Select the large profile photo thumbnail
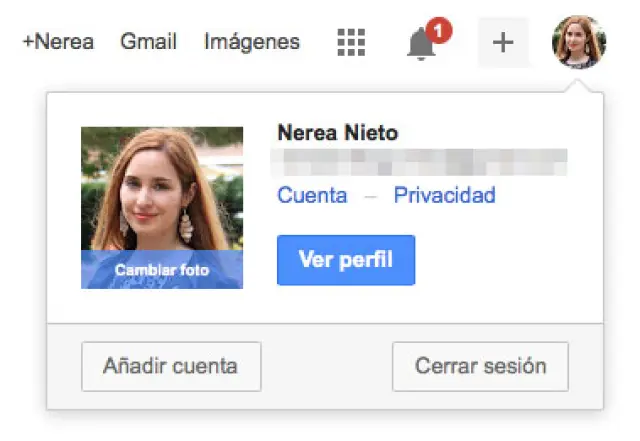This screenshot has height=441, width=640. [x=162, y=190]
